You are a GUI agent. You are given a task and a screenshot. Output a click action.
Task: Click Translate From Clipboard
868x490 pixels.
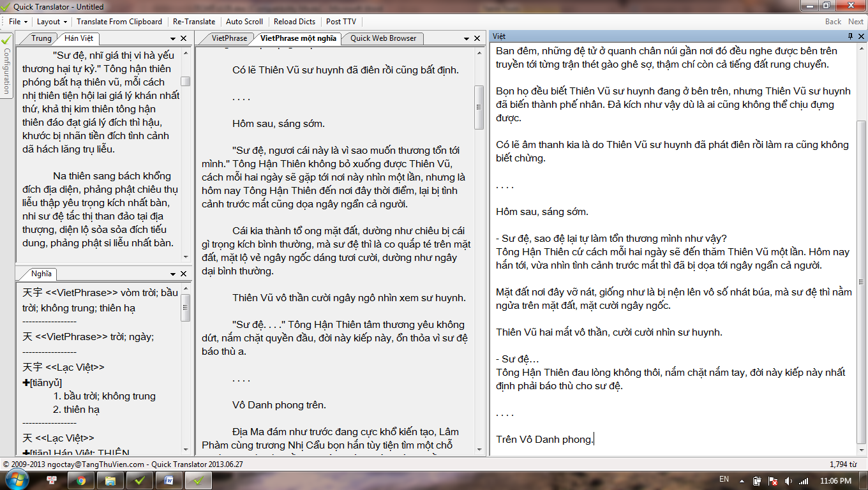119,22
